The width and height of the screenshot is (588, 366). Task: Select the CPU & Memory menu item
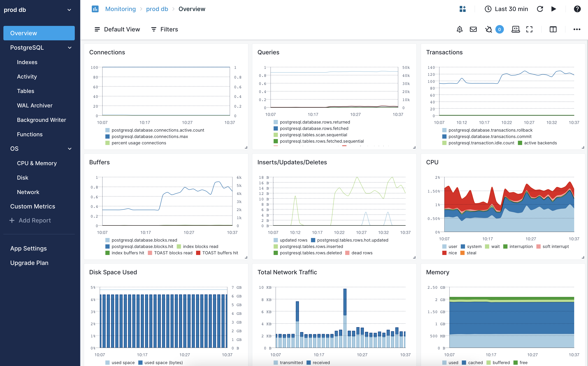pos(36,163)
